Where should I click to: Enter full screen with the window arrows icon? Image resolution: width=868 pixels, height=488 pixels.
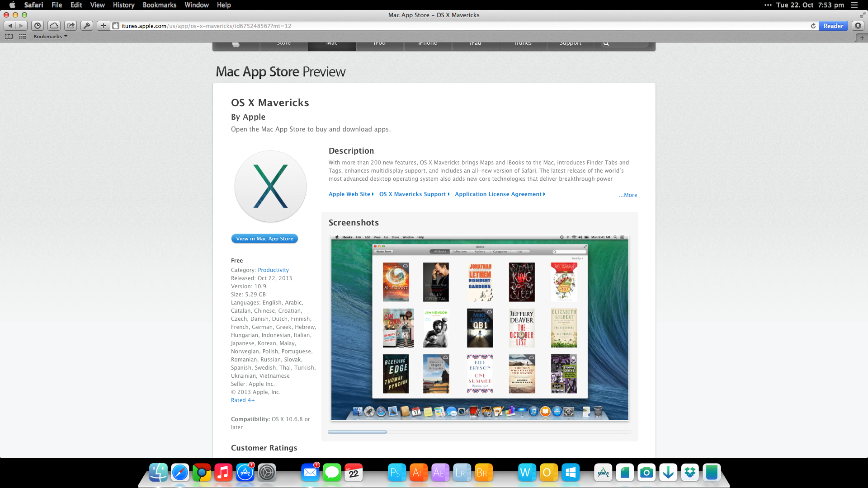click(x=863, y=15)
